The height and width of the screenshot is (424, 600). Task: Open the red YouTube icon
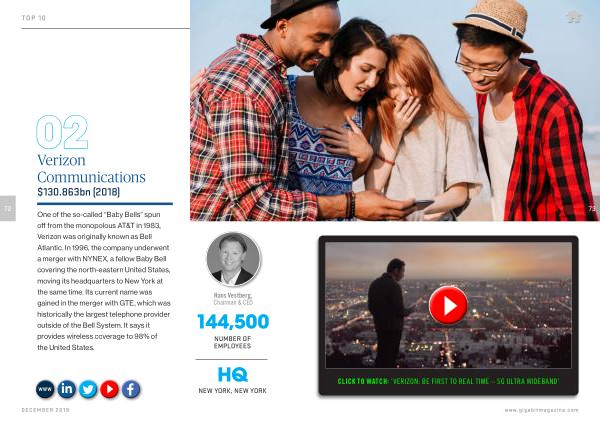tap(109, 389)
